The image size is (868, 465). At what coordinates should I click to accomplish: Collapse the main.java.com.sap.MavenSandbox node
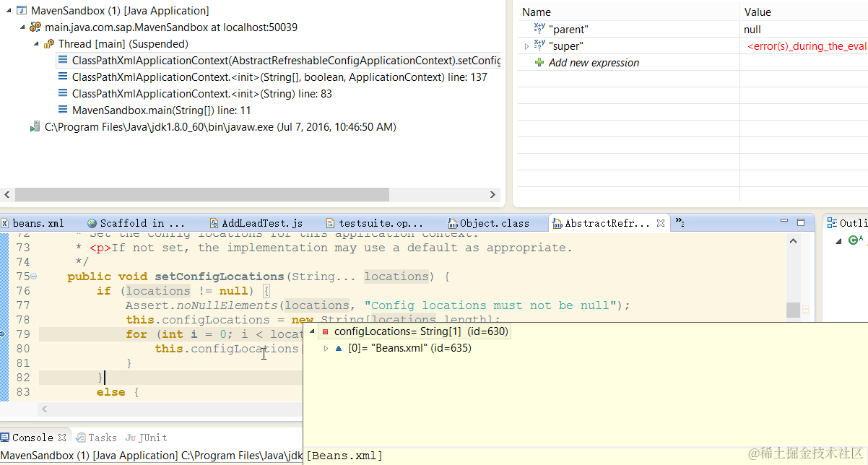click(x=22, y=27)
